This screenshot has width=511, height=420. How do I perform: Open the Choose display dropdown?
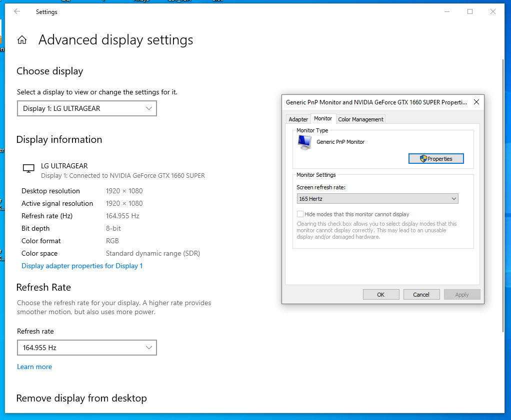[86, 108]
